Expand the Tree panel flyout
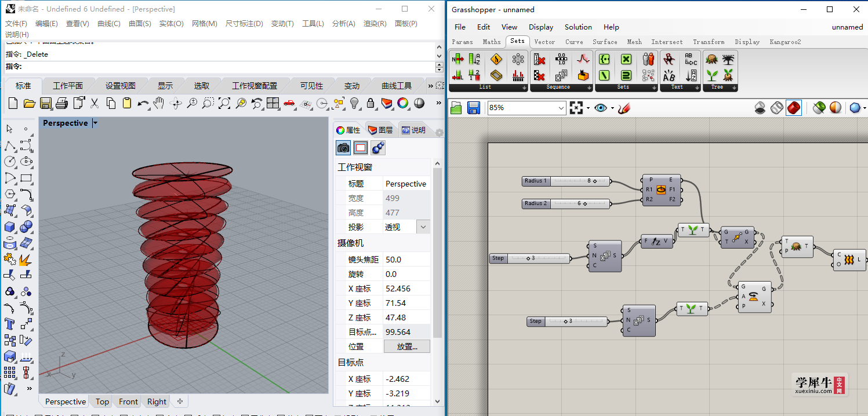 point(734,87)
